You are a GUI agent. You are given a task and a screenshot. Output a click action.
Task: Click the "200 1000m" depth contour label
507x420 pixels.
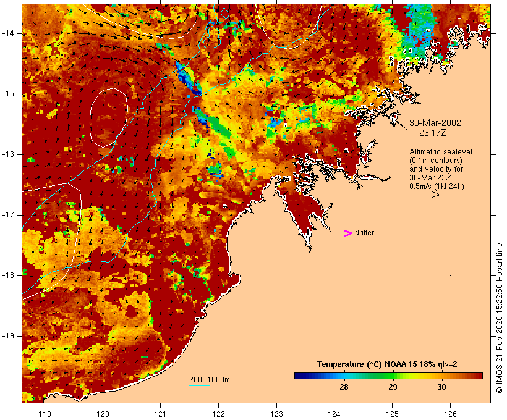click(x=210, y=380)
